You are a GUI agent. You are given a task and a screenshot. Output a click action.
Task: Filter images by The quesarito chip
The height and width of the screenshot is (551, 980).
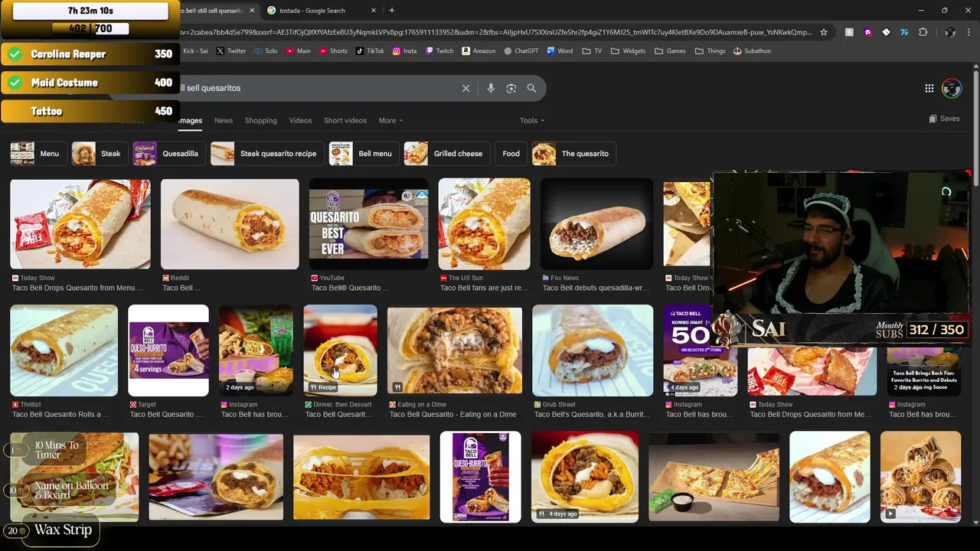click(x=574, y=154)
